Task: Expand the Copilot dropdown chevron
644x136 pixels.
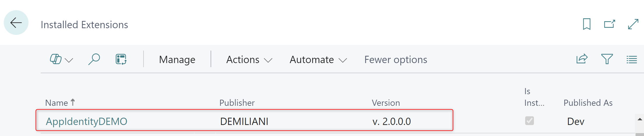Action: (x=69, y=60)
